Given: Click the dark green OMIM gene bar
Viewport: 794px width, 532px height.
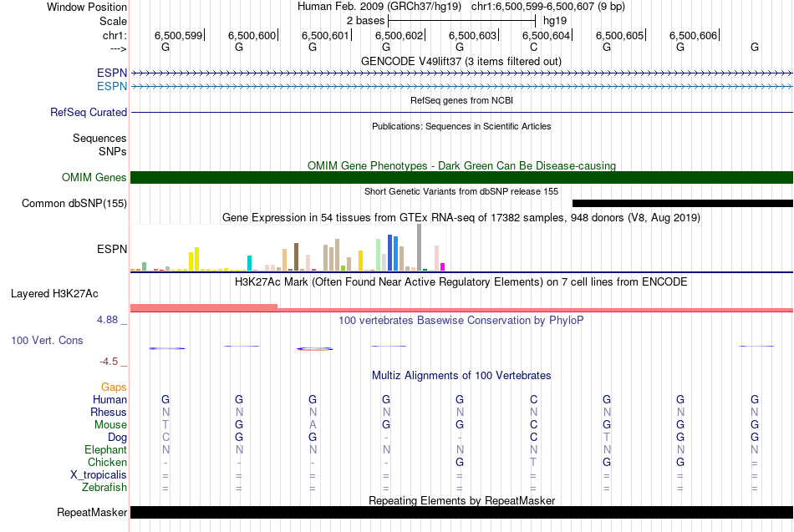Looking at the screenshot, I should click(461, 177).
